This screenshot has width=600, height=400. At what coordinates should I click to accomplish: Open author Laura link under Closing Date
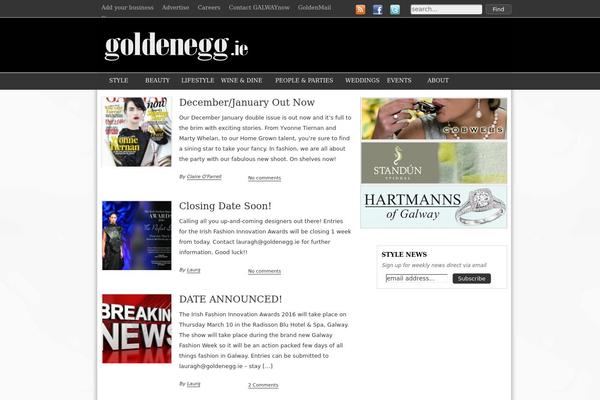coord(194,270)
